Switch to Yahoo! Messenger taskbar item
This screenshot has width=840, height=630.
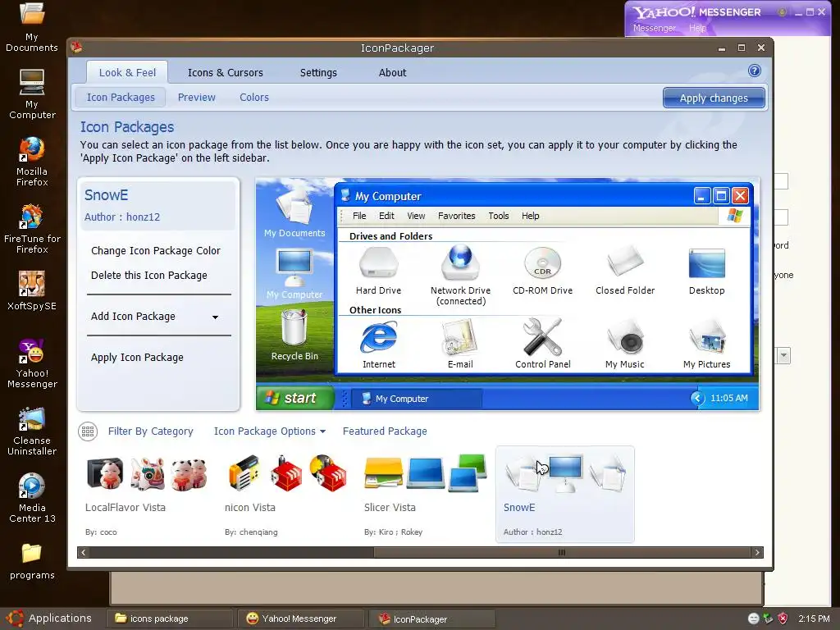coord(300,619)
